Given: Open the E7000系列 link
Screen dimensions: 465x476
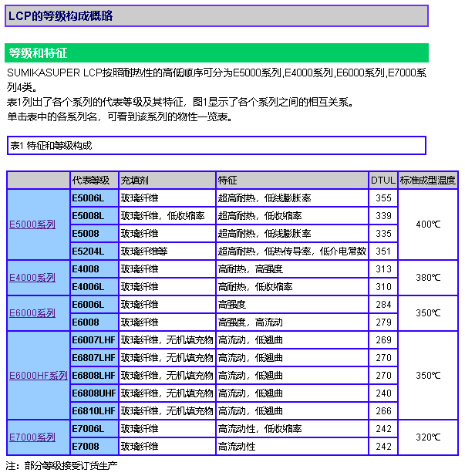Looking at the screenshot, I should pyautogui.click(x=32, y=437).
